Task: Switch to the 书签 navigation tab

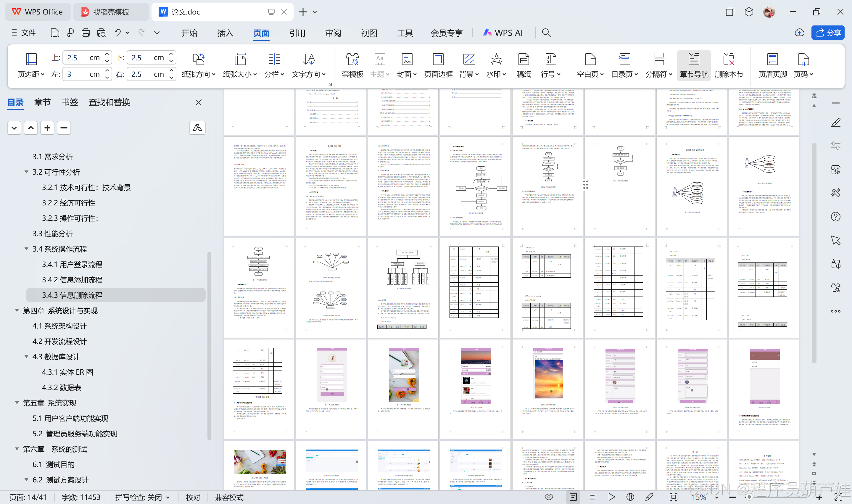Action: [70, 102]
